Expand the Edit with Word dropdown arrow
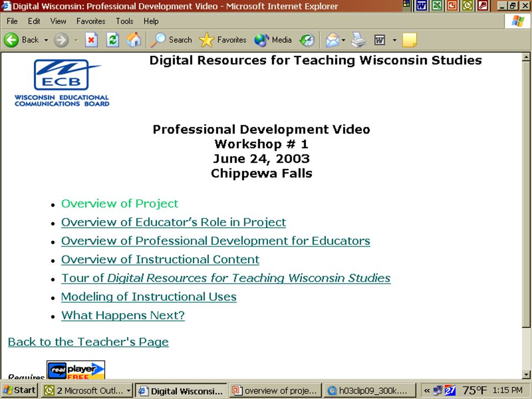The image size is (532, 399). pyautogui.click(x=394, y=40)
